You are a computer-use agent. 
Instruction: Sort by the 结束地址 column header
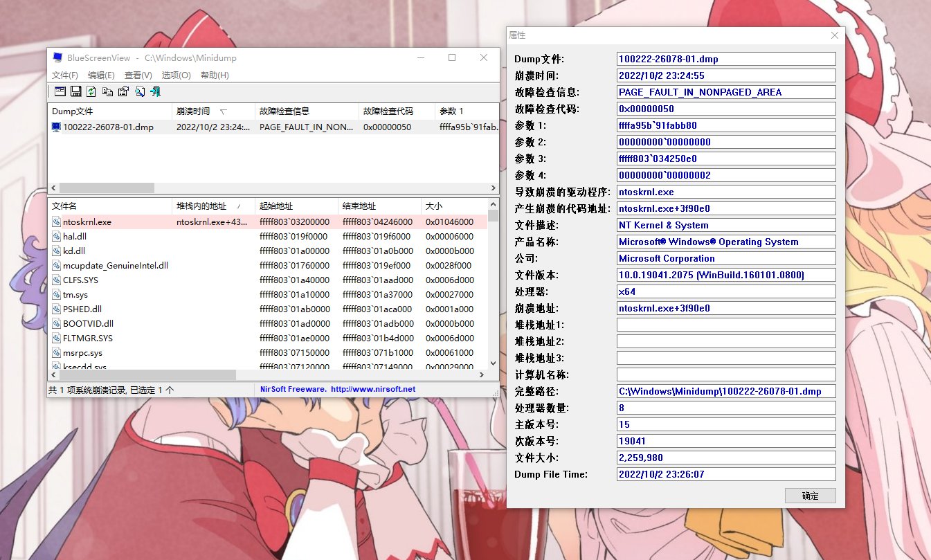tap(379, 206)
